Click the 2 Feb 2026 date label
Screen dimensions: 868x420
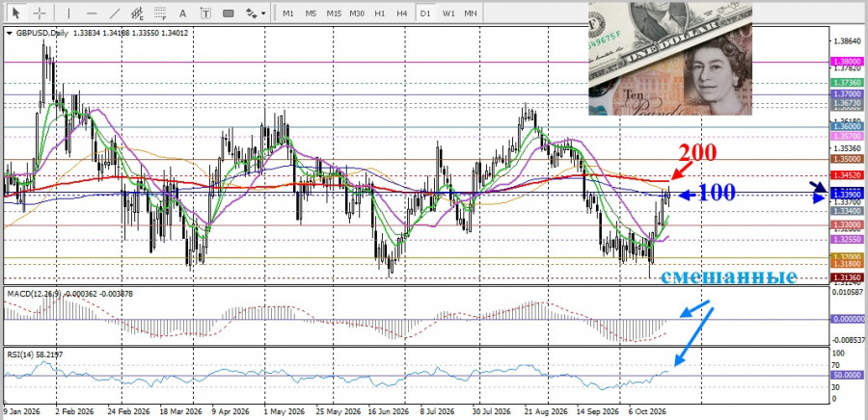click(x=74, y=412)
